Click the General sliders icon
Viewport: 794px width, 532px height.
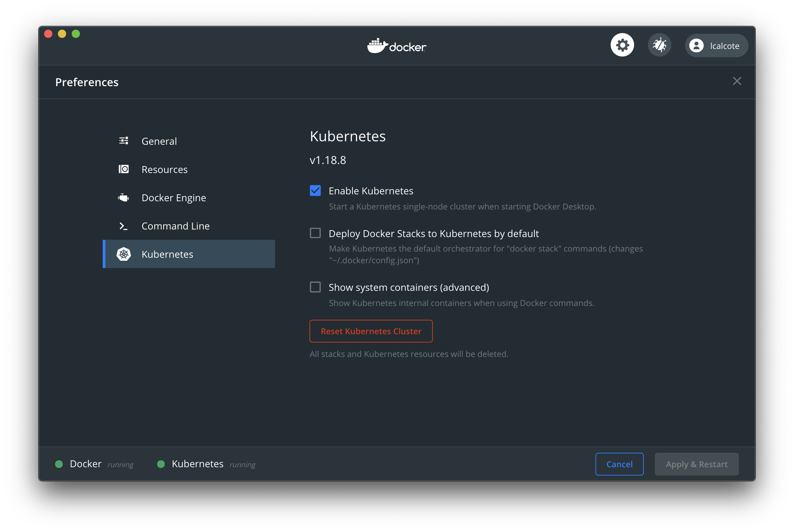[124, 141]
